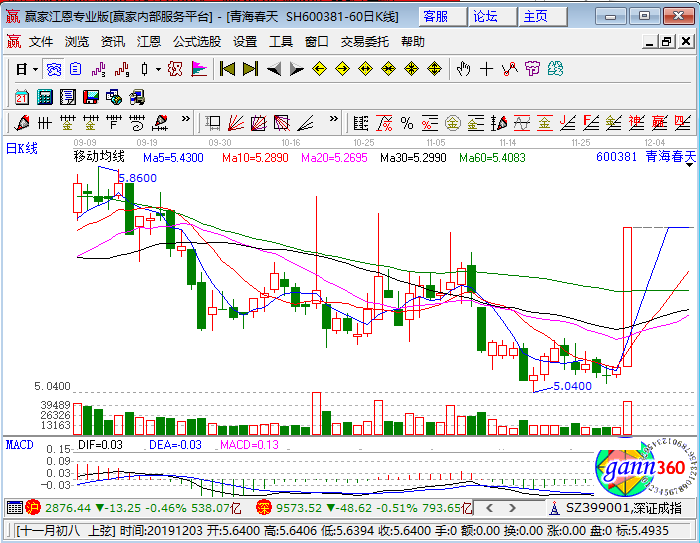Viewport: 700px width, 543px height.
Task: Open the blue clipboard notes icon
Action: click(x=75, y=69)
